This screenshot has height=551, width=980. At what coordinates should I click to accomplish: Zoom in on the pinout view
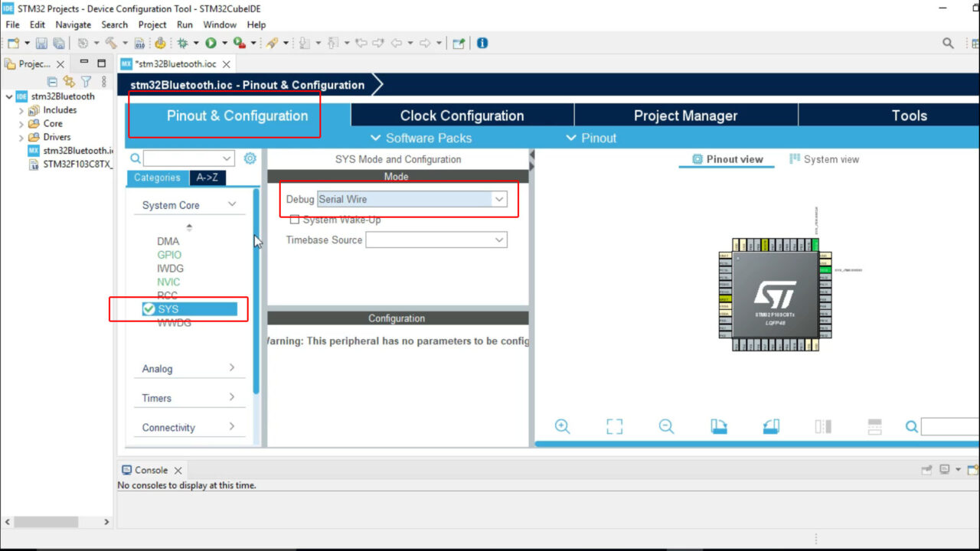coord(563,427)
